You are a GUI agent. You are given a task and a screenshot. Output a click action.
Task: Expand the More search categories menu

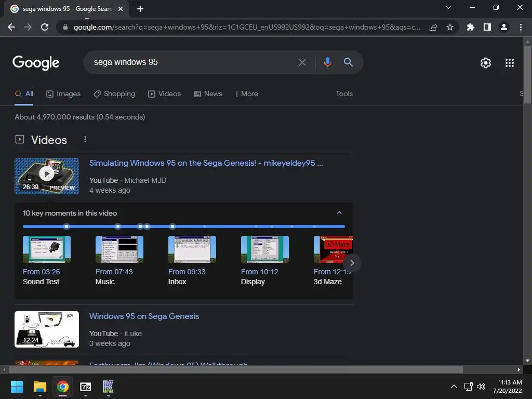[247, 94]
